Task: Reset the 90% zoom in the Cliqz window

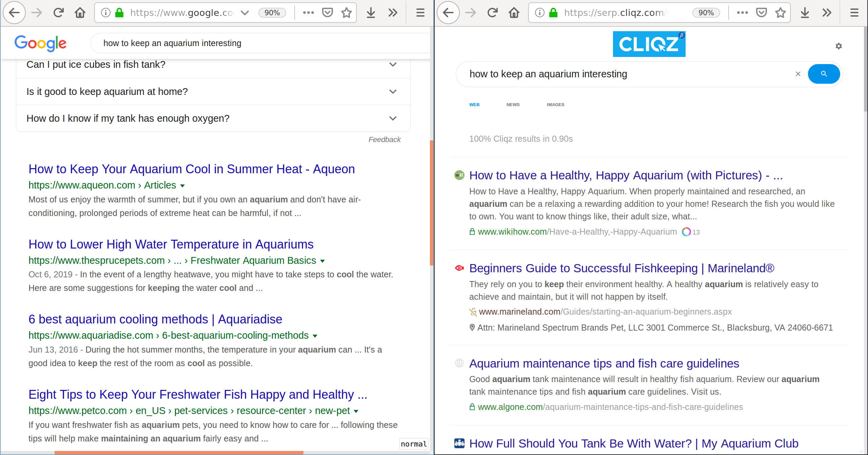Action: coord(706,13)
